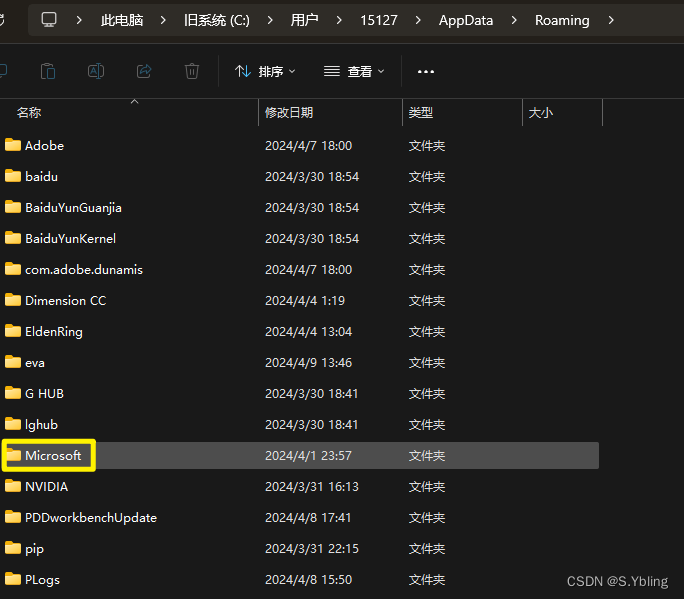Click the Delete trash can icon

click(x=192, y=71)
